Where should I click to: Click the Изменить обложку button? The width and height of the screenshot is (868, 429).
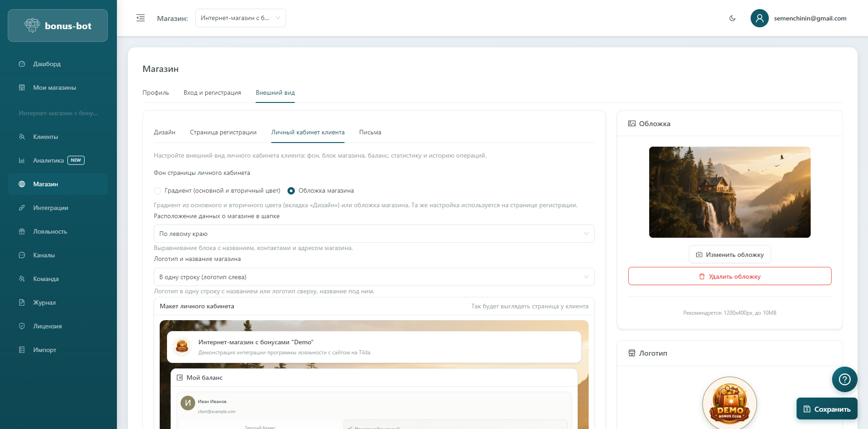729,255
